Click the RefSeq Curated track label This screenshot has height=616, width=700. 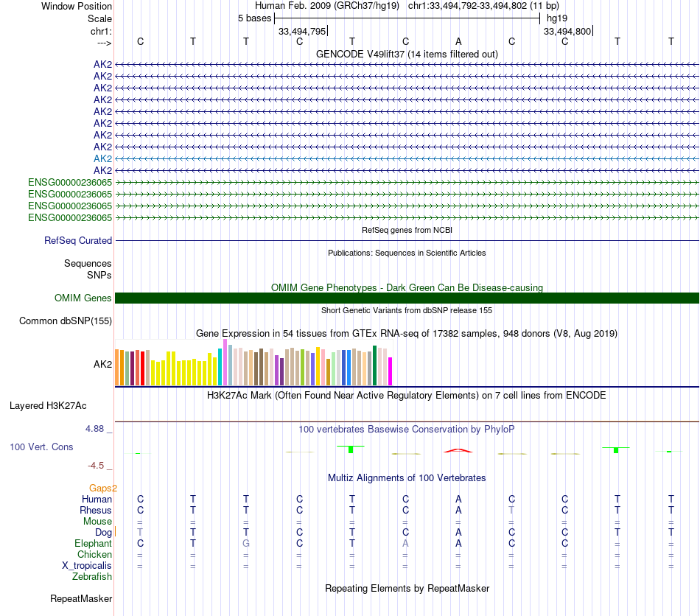pyautogui.click(x=78, y=240)
